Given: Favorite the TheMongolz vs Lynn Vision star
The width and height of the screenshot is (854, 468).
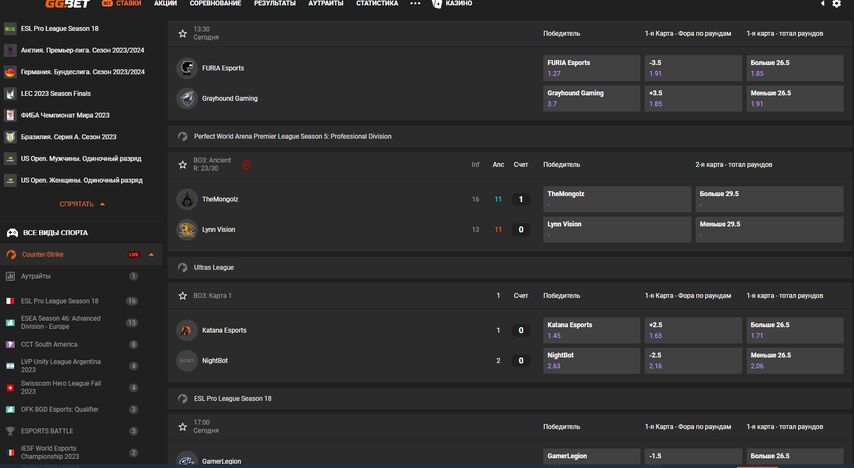Looking at the screenshot, I should pos(183,165).
